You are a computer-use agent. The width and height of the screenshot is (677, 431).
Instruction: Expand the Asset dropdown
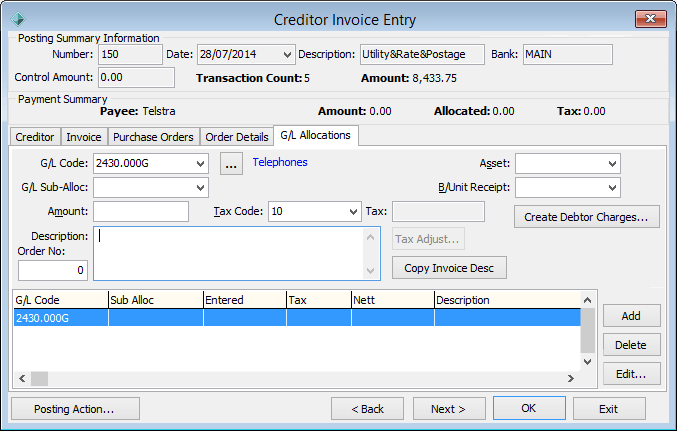point(612,164)
